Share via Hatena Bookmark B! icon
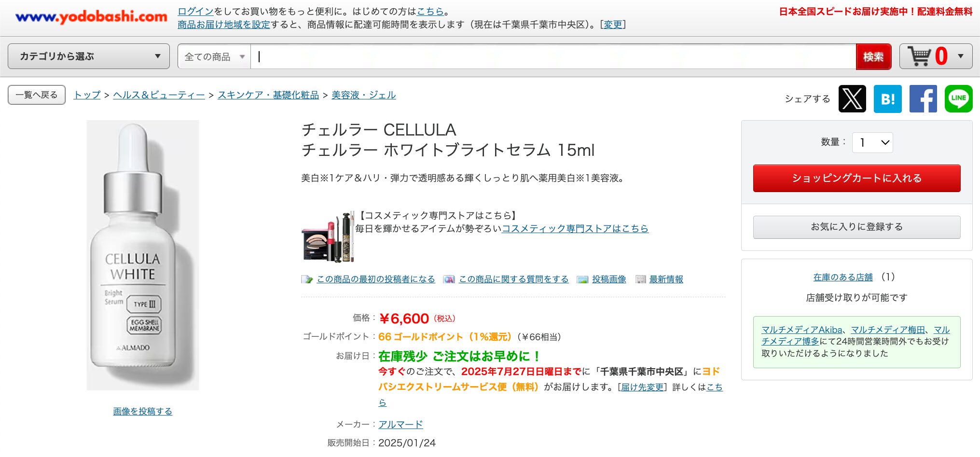This screenshot has width=980, height=457. [888, 99]
